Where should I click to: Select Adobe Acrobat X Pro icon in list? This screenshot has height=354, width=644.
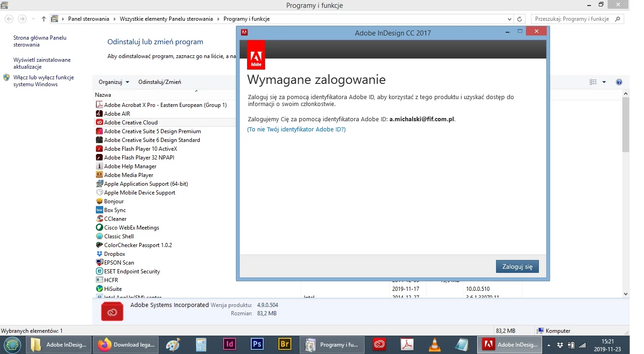(x=99, y=105)
